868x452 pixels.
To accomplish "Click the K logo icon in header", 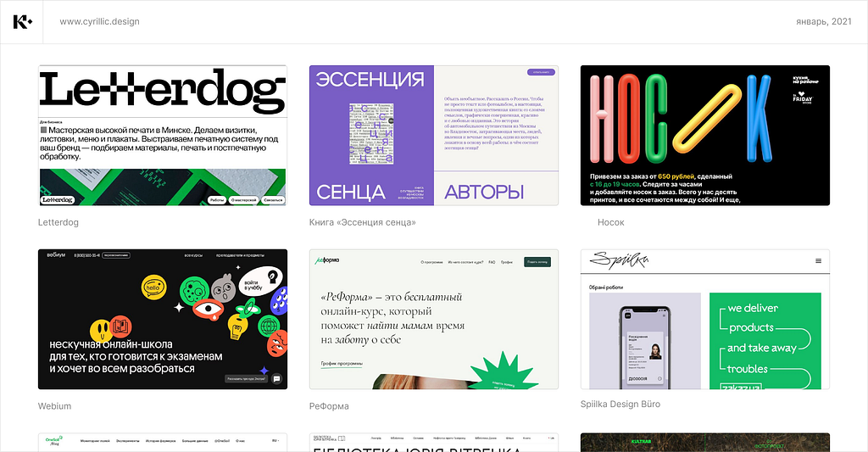I will click(x=22, y=21).
